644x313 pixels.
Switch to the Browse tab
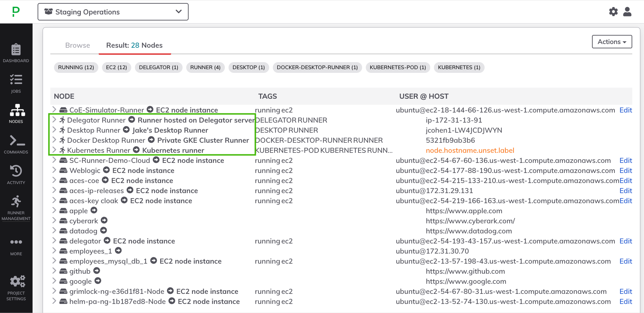pyautogui.click(x=78, y=45)
